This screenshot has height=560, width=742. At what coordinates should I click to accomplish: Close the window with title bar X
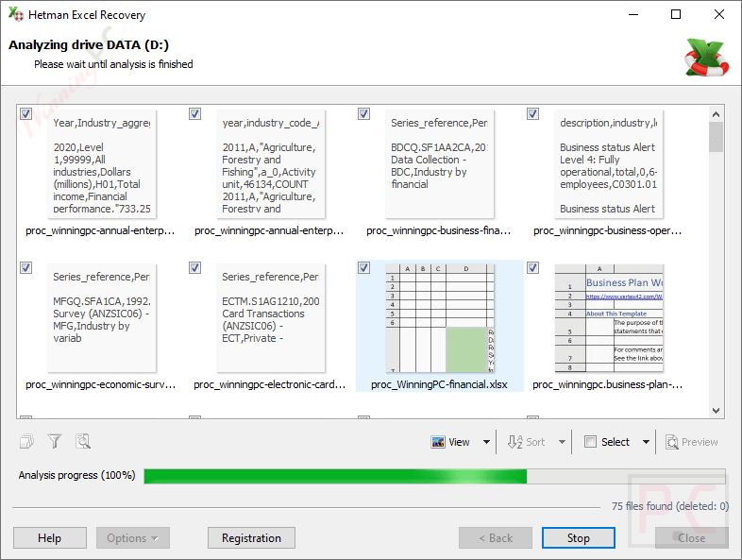coord(718,14)
